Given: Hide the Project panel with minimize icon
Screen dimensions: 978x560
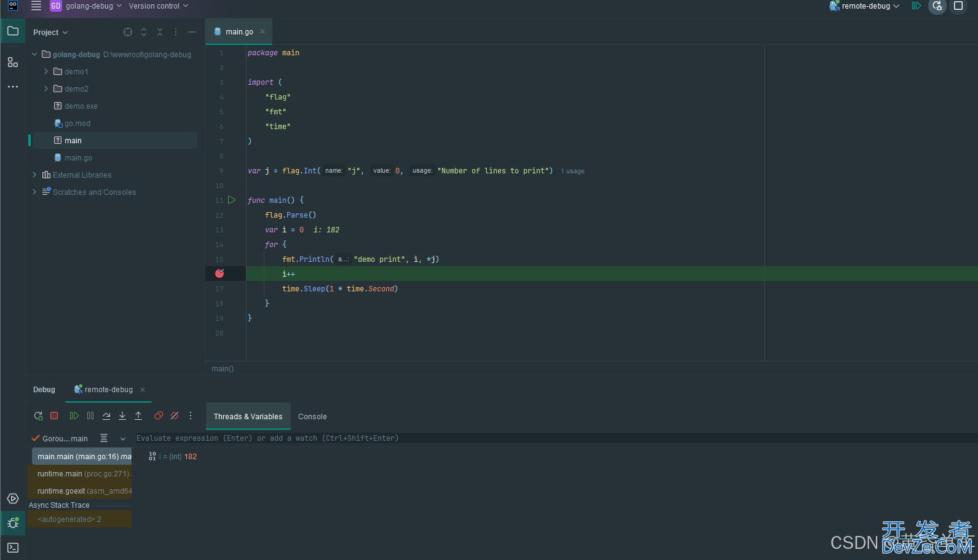Looking at the screenshot, I should point(192,32).
